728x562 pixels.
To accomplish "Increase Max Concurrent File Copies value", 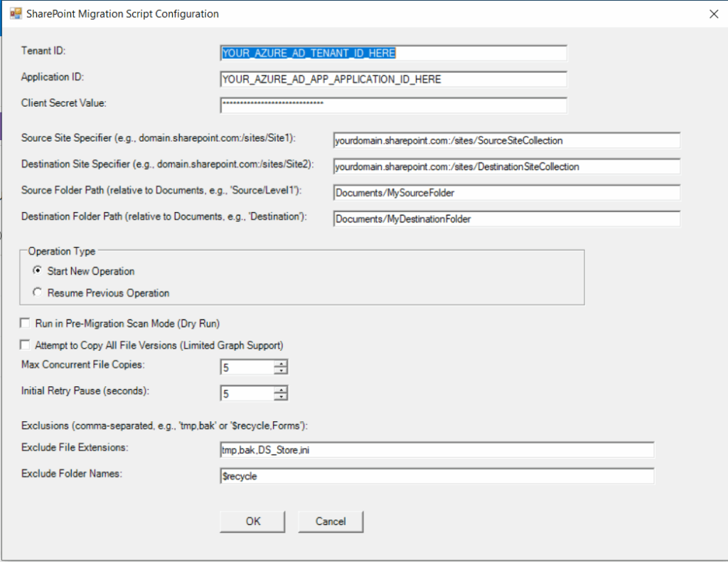I will pyautogui.click(x=282, y=364).
